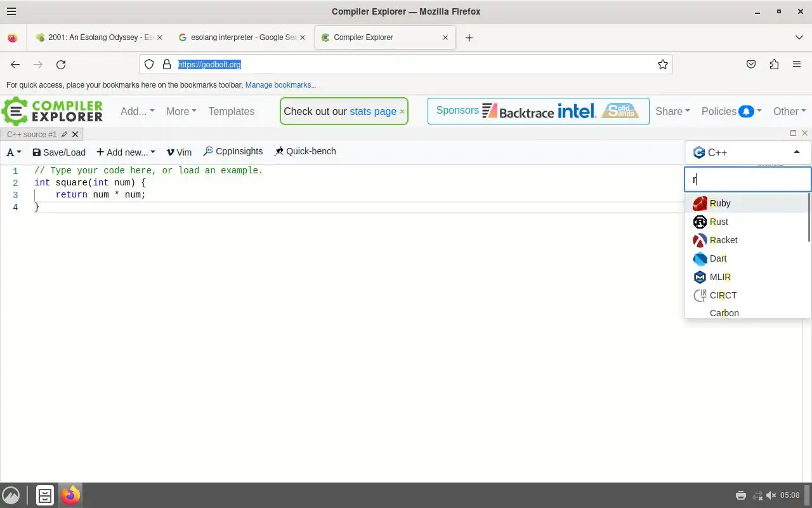Image resolution: width=812 pixels, height=508 pixels.
Task: Open a new browser tab
Action: (x=469, y=37)
